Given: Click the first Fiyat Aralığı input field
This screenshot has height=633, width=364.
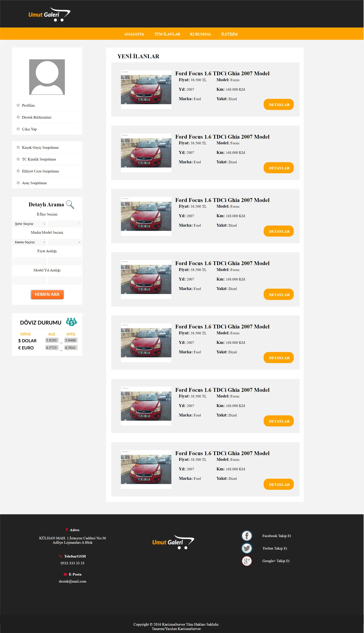Looking at the screenshot, I should pyautogui.click(x=30, y=261).
